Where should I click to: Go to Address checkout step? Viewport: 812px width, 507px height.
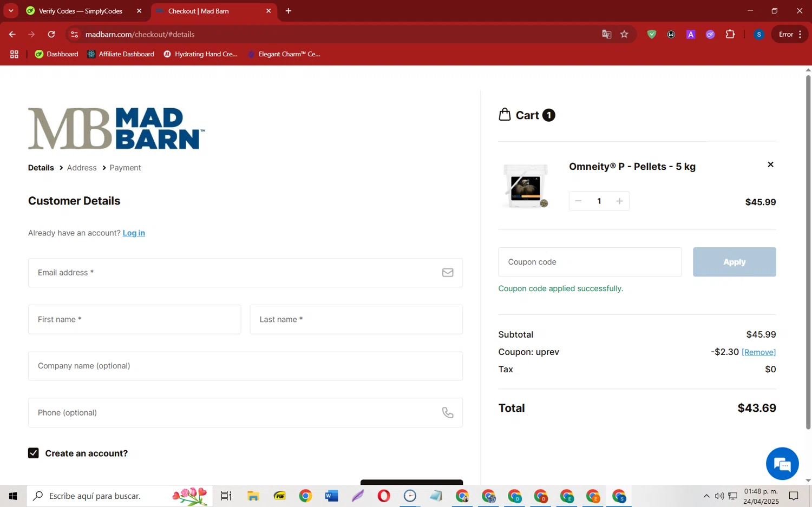click(x=82, y=168)
